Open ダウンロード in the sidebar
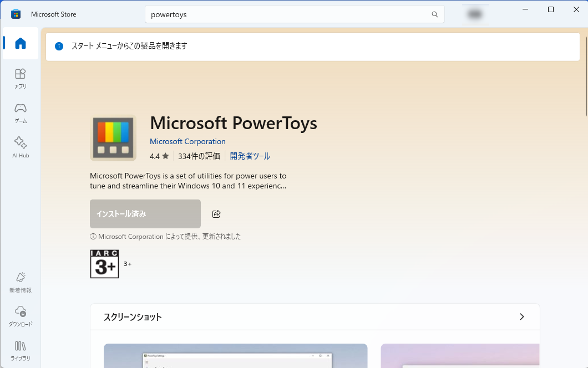Screen dimensions: 588x368 pyautogui.click(x=21, y=316)
